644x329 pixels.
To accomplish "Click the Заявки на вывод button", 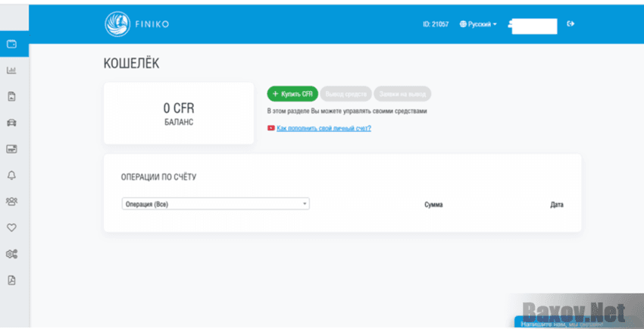I will tap(402, 94).
